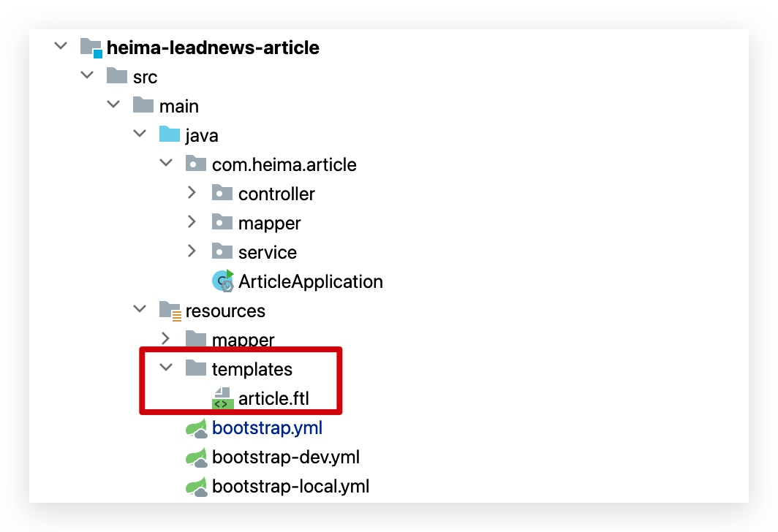Click the bootstrap-dev.yml file icon

click(197, 457)
